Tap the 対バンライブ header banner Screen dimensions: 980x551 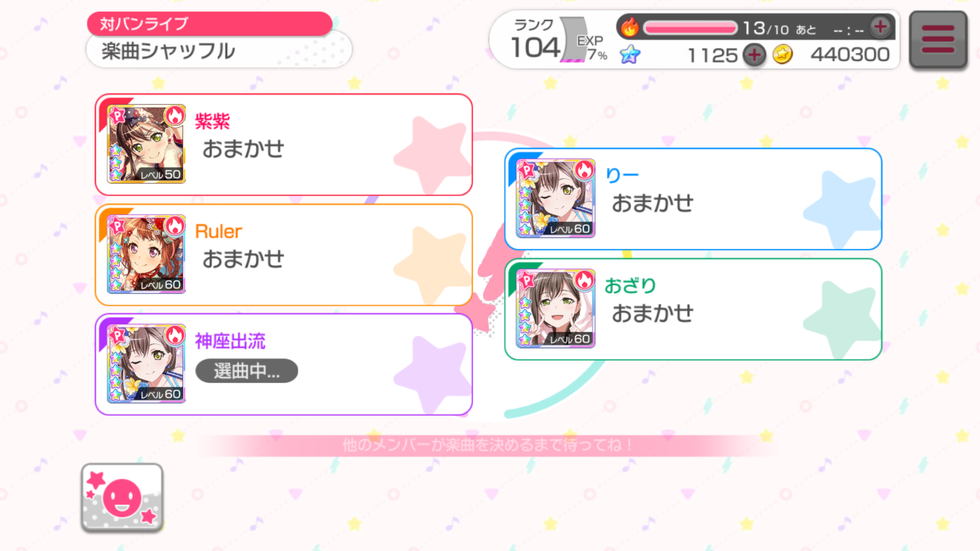209,23
